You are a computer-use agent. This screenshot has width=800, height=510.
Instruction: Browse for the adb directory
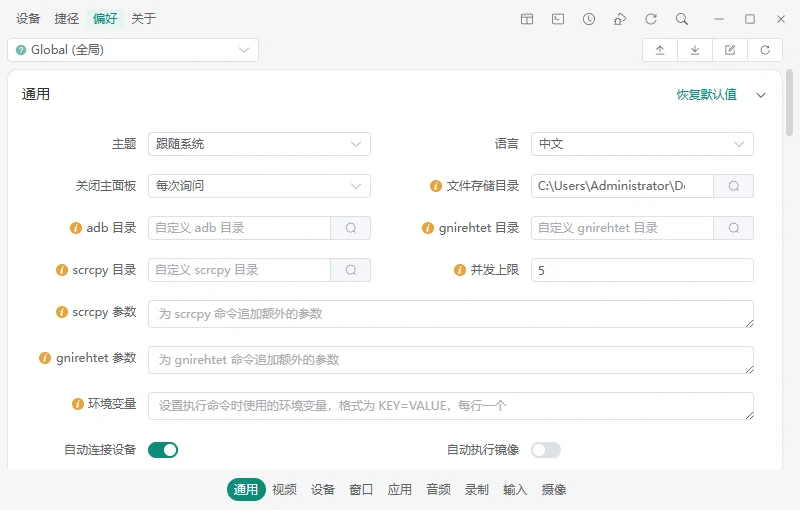pyautogui.click(x=351, y=228)
